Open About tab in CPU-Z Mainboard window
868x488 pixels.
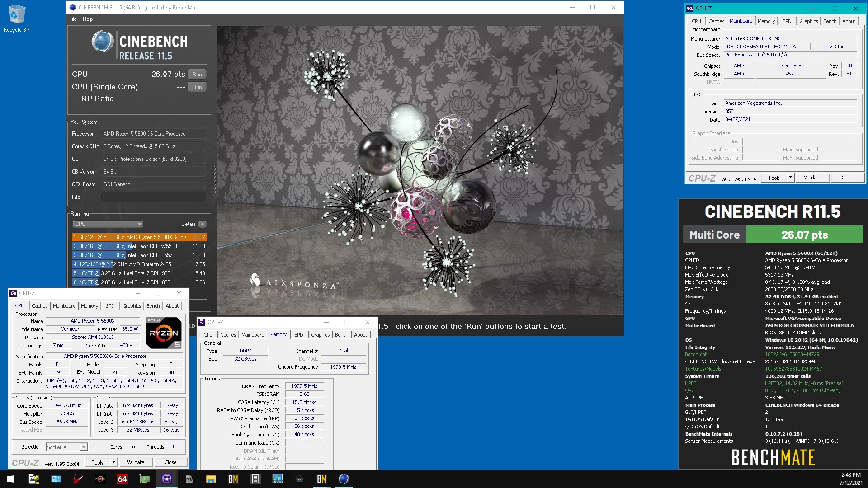849,21
